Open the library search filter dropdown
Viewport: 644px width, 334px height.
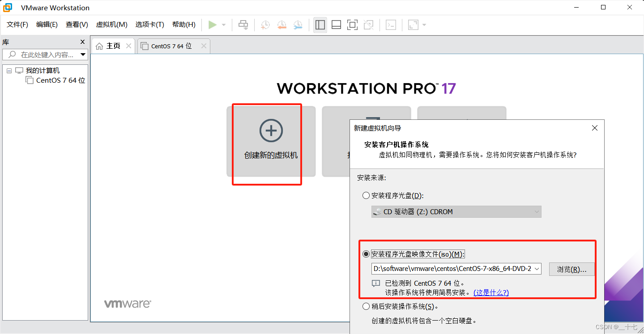[x=83, y=55]
